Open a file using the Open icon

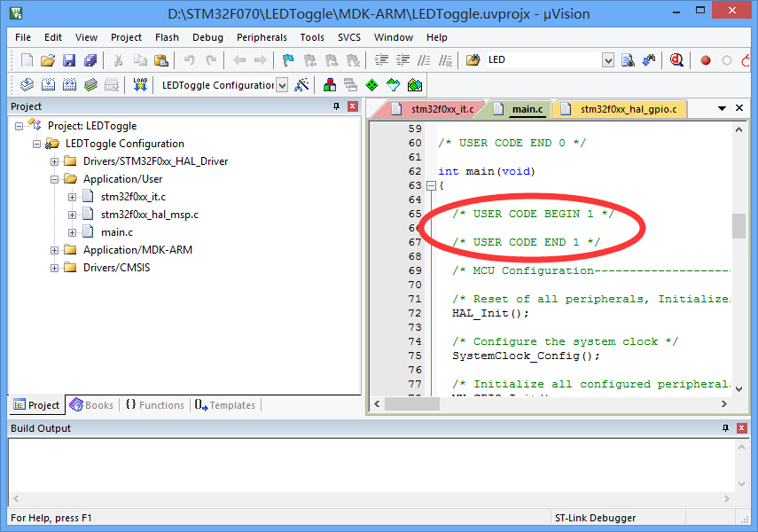point(47,60)
